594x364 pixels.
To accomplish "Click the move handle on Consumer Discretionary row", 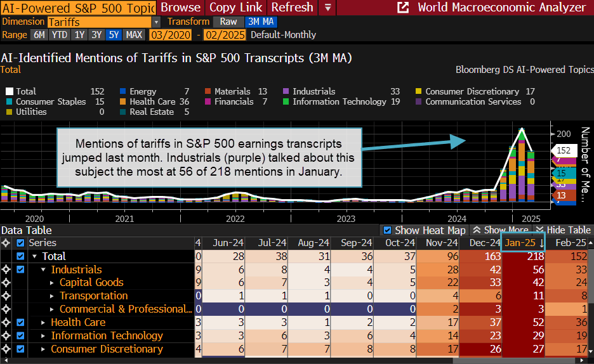I will [x=6, y=349].
